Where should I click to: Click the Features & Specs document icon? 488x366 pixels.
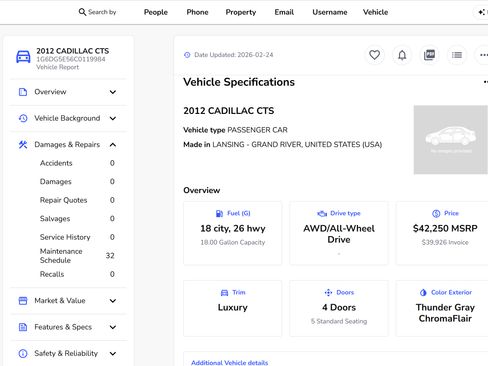[23, 327]
